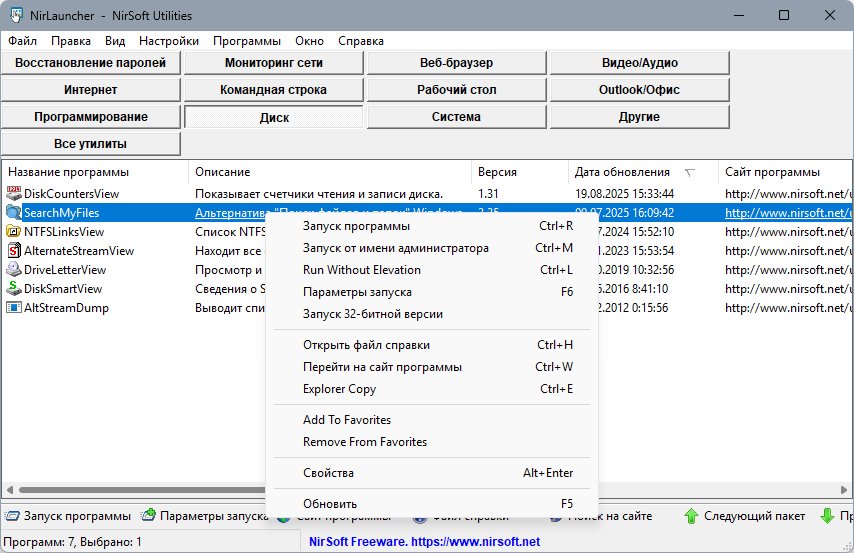Select the AlternateStreamView icon
The image size is (854, 553).
tap(14, 251)
